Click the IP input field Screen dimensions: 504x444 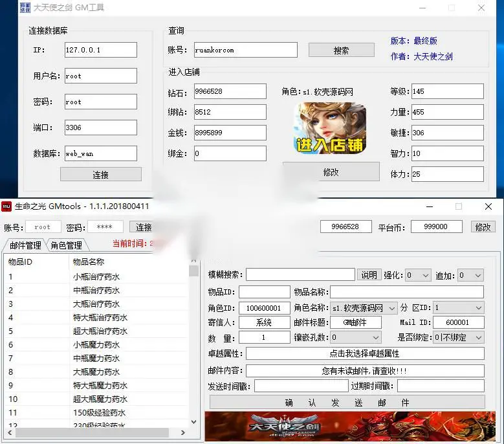click(101, 50)
